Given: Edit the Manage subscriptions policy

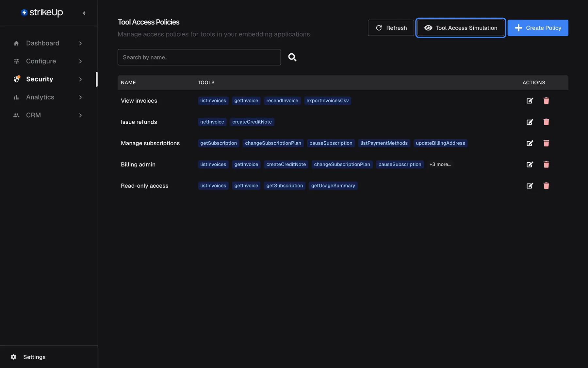Looking at the screenshot, I should (x=530, y=143).
